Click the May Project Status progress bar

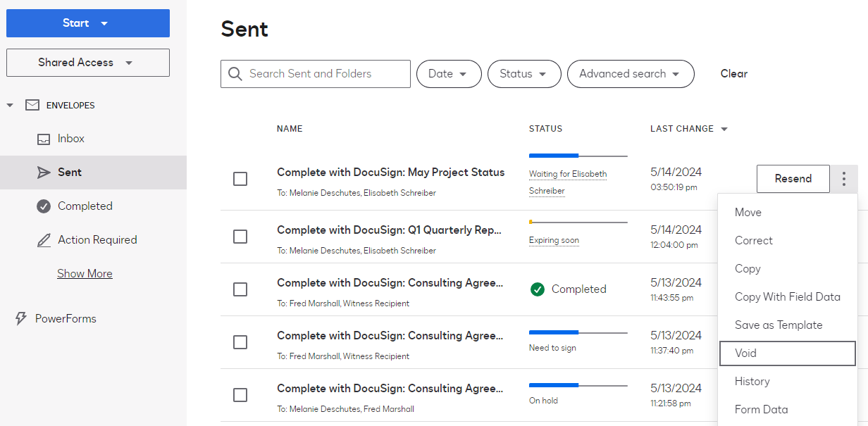click(x=578, y=156)
